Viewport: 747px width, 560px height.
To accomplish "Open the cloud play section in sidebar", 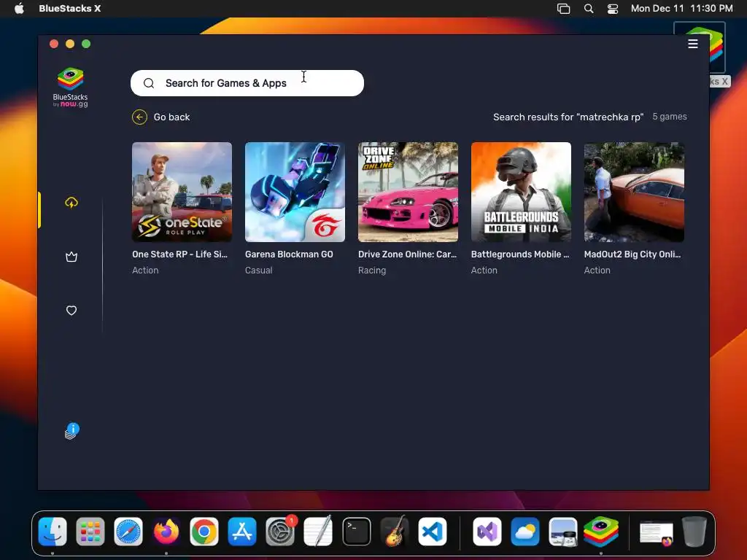I will [71, 203].
